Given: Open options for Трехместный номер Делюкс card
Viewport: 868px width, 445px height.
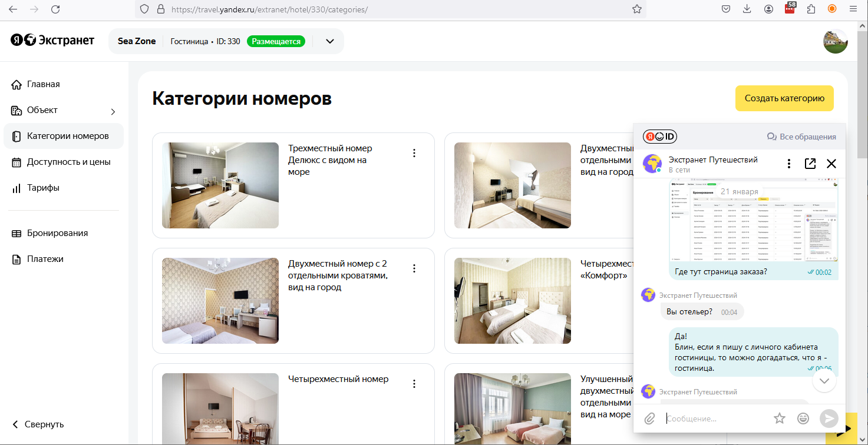Looking at the screenshot, I should click(x=414, y=153).
